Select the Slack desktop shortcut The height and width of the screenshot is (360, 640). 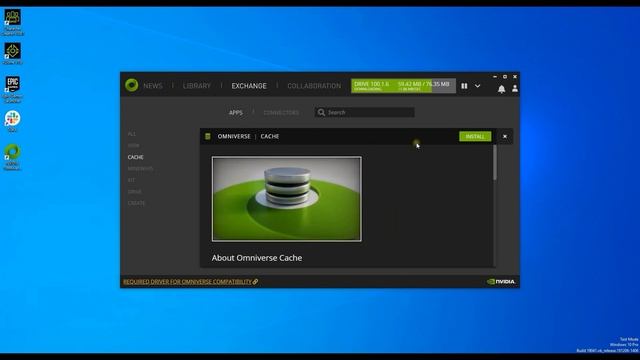(x=12, y=121)
